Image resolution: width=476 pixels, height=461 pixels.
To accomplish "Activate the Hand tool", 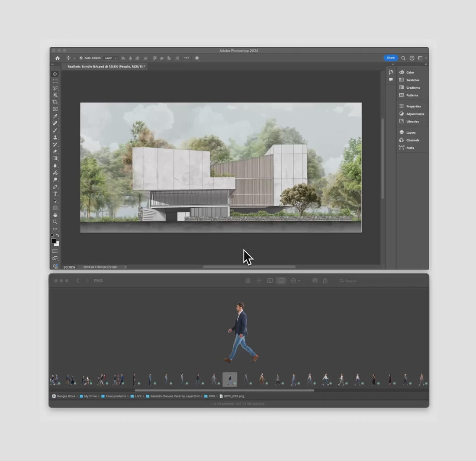I will [x=55, y=215].
